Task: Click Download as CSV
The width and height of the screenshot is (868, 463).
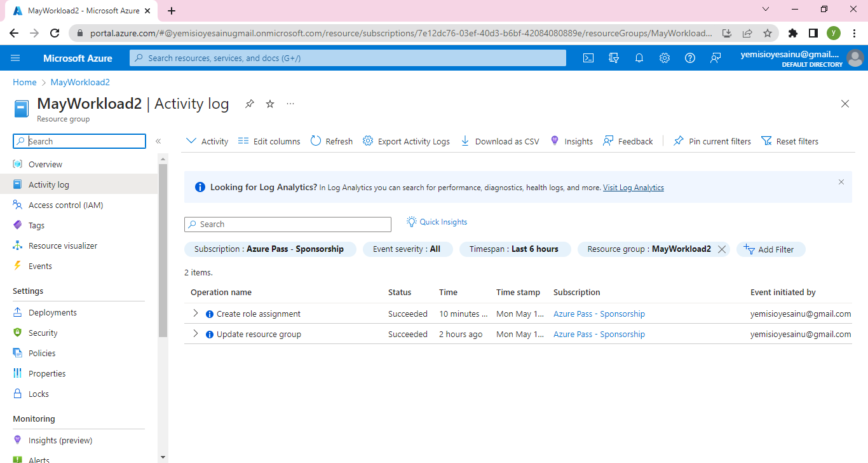Action: 499,141
